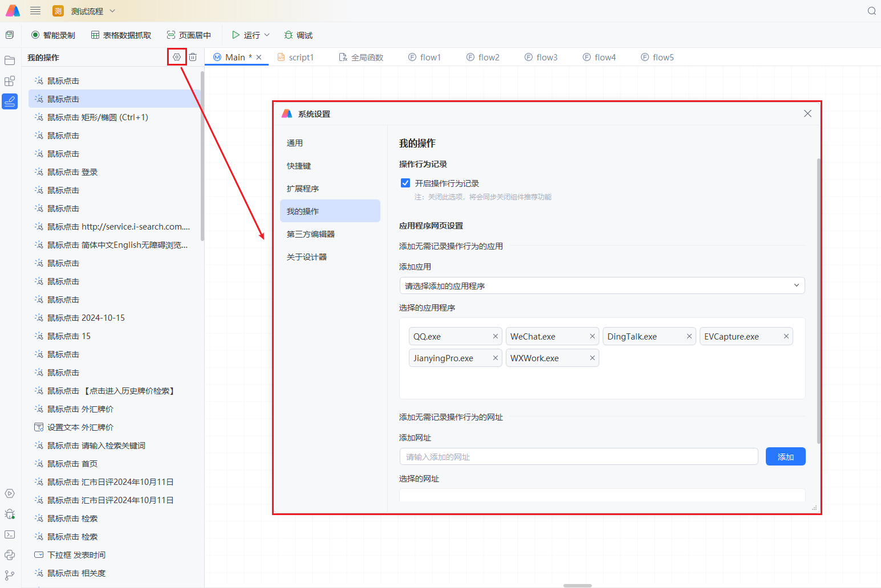
Task: Remove QQ.exe from selected applications
Action: [x=496, y=336]
